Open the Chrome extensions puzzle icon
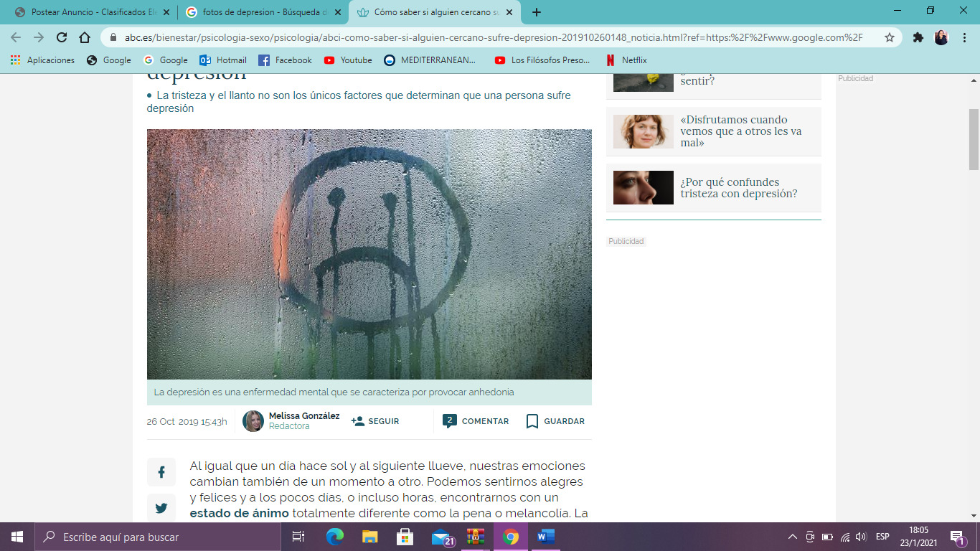Screen dimensions: 980x551 (918, 37)
